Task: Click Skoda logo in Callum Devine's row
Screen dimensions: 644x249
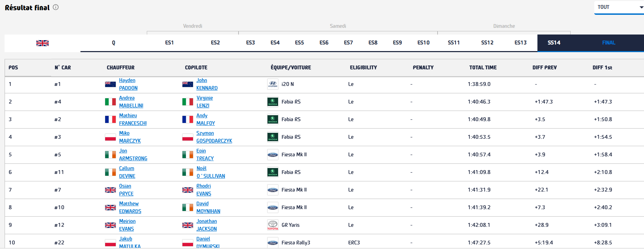Action: [272, 172]
